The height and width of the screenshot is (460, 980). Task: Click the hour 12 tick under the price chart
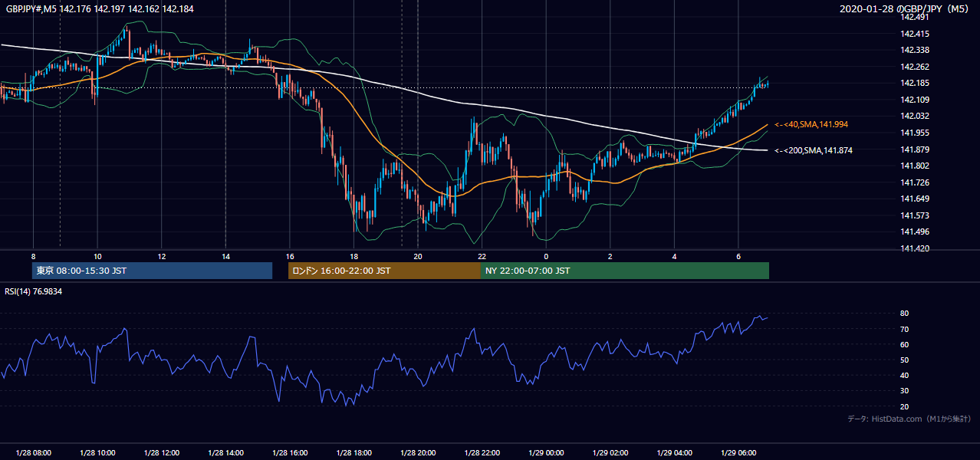162,256
